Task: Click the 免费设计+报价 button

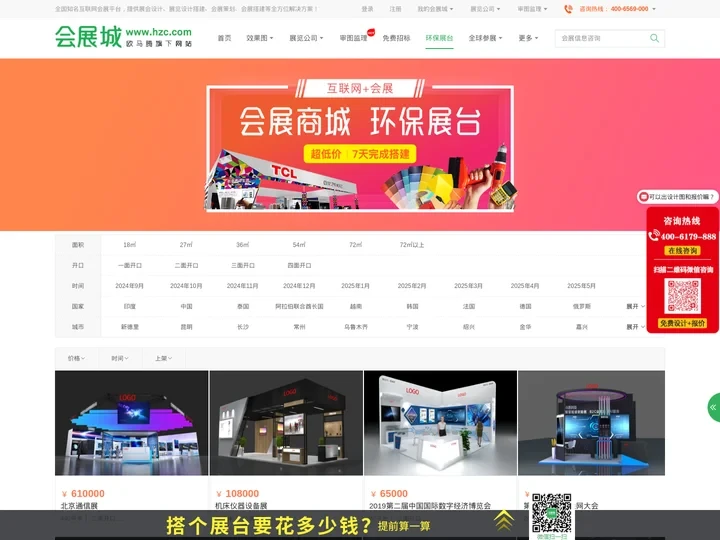Action: [682, 323]
